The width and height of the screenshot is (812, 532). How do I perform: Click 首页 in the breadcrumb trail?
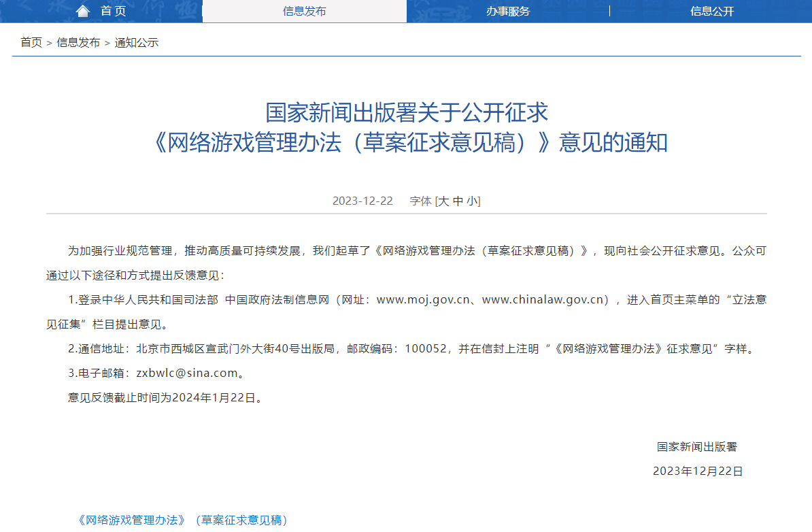click(x=31, y=42)
